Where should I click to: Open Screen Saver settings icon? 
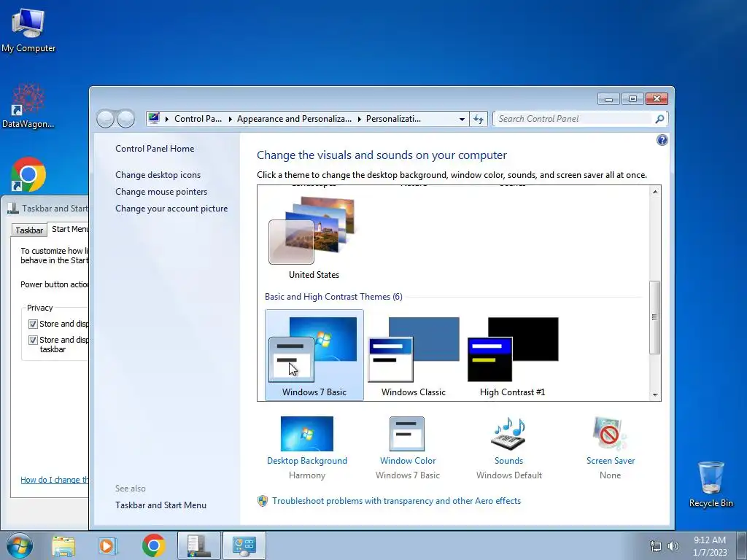click(610, 434)
